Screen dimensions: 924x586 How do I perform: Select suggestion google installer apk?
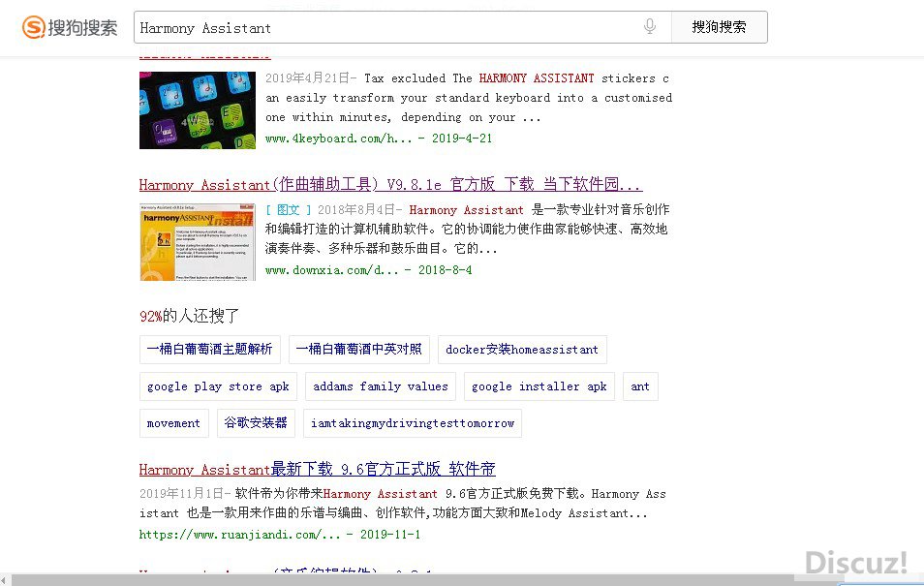(539, 386)
